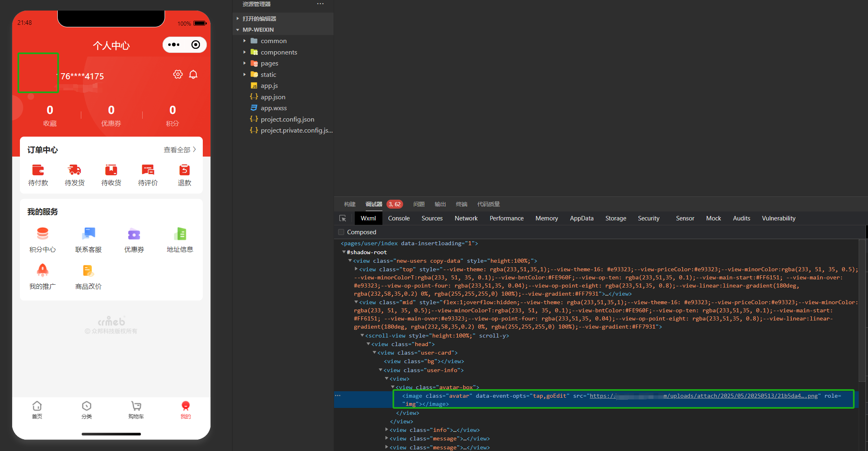The width and height of the screenshot is (868, 451).
Task: Tap 查看全部 in order center
Action: point(180,150)
